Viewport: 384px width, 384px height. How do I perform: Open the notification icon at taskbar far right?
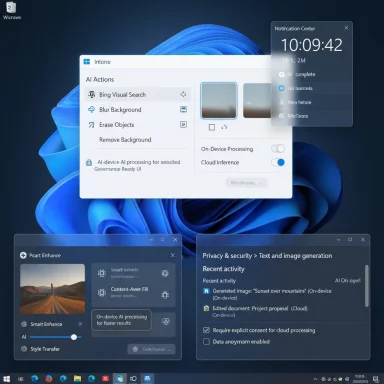tap(376, 379)
